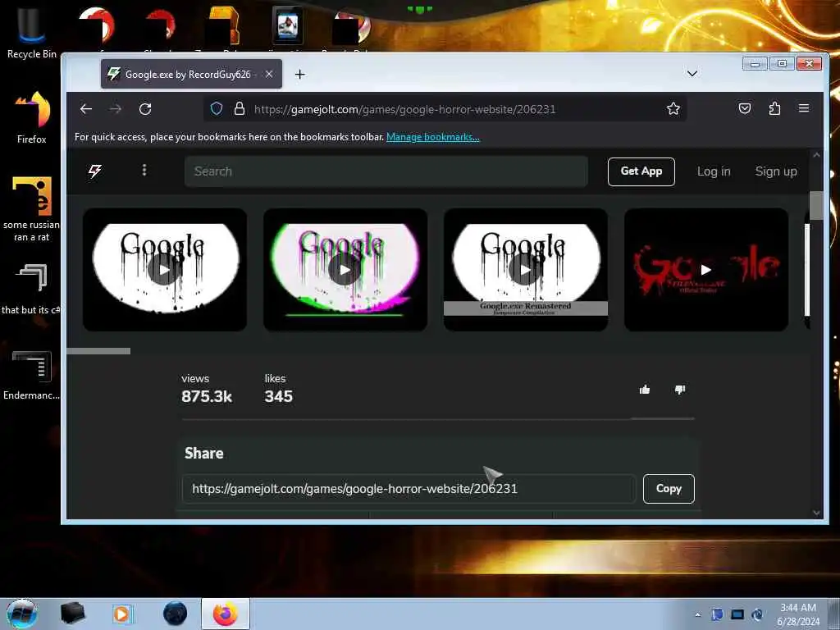The image size is (840, 630).
Task: Play the first Google dripping logo video
Action: [x=164, y=269]
